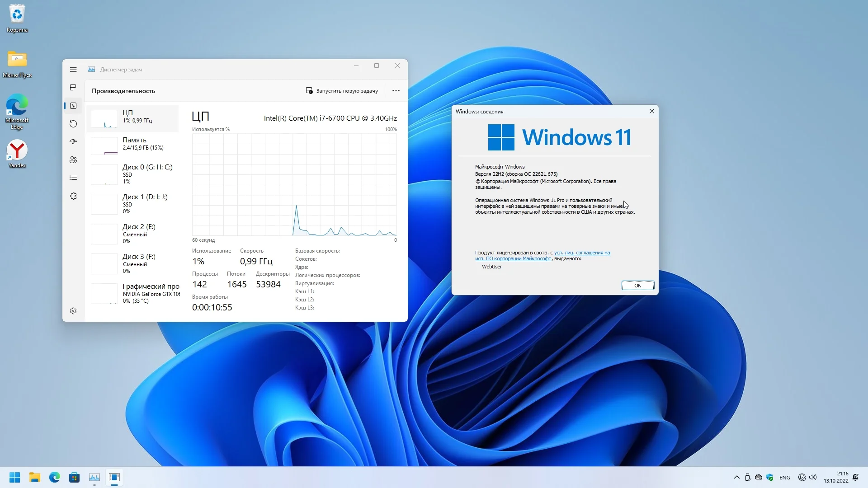Show hidden system tray icons chevron

(736, 477)
